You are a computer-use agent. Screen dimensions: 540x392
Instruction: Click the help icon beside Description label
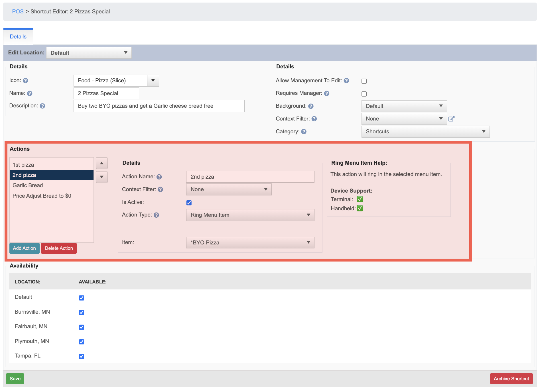(42, 106)
